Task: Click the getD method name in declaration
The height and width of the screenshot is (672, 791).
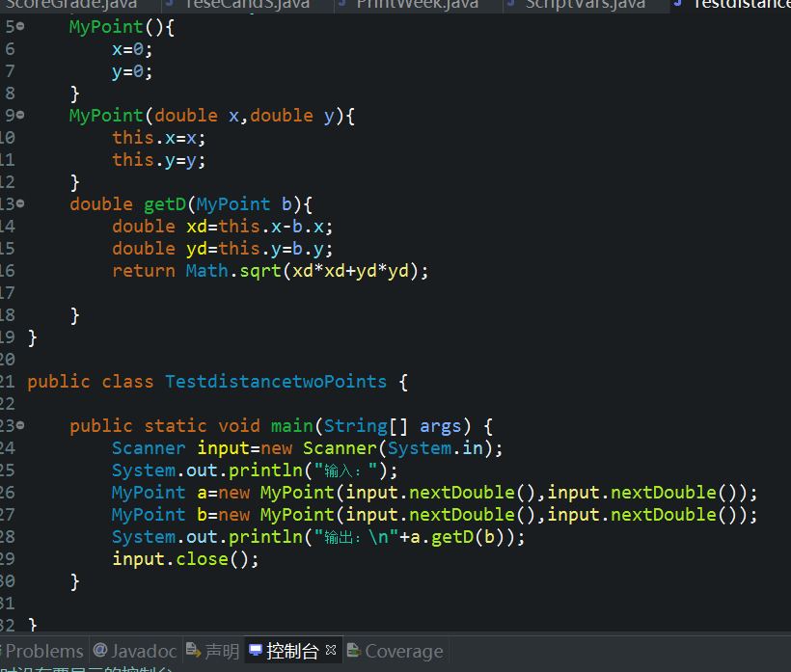Action: point(165,204)
